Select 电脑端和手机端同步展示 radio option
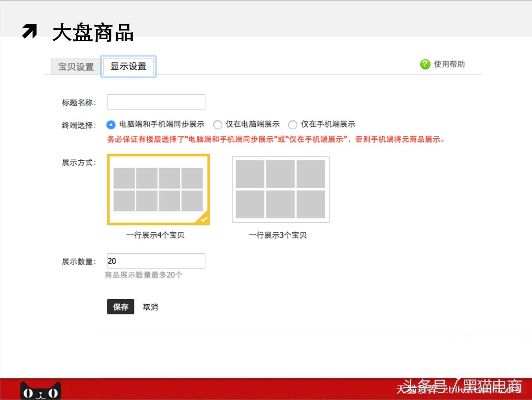The height and width of the screenshot is (400, 532). tap(111, 124)
